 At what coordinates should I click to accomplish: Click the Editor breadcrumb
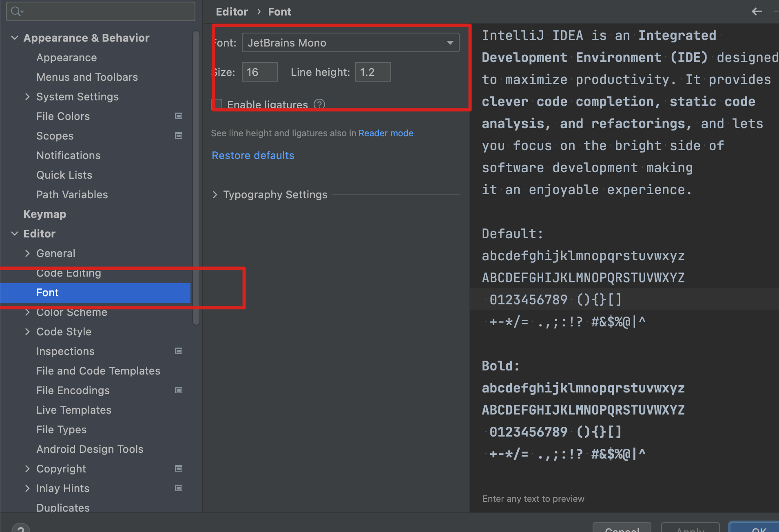pyautogui.click(x=232, y=12)
